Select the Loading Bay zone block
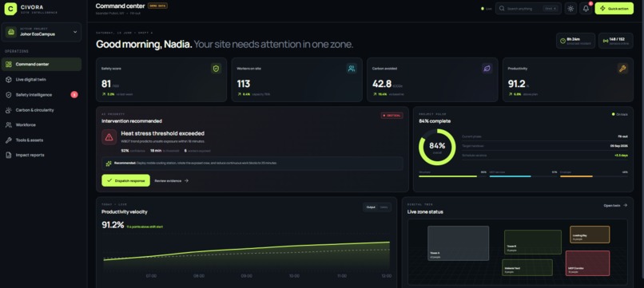This screenshot has height=288, width=644. point(590,235)
